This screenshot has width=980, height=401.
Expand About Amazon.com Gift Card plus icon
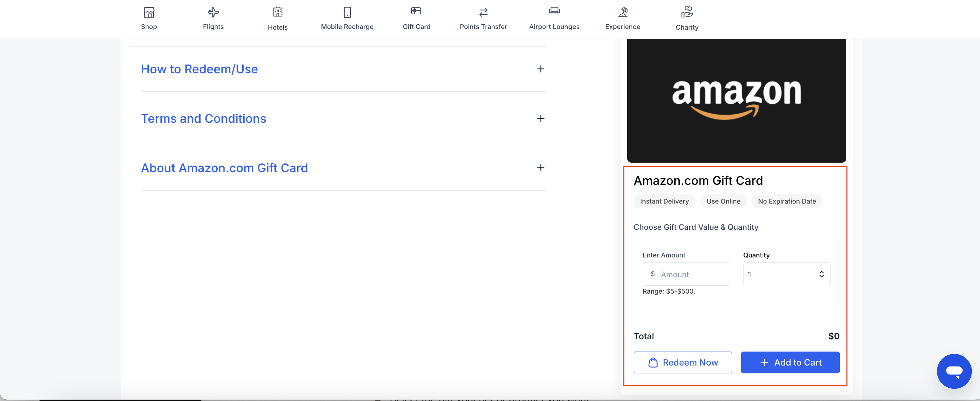540,168
